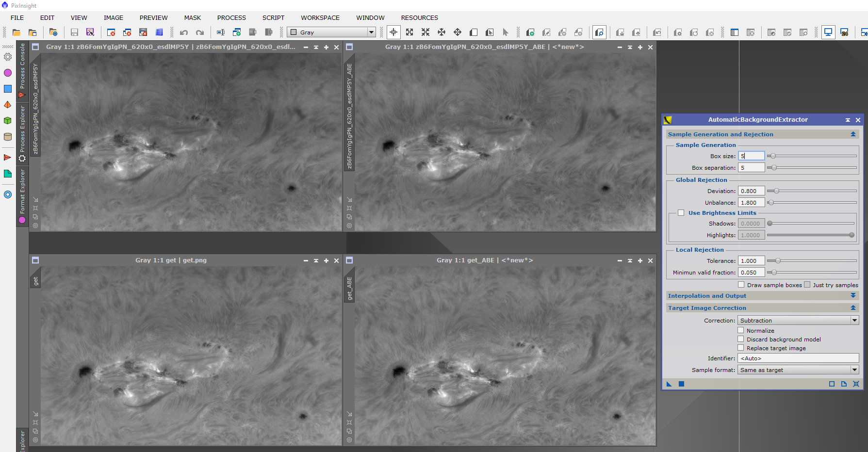Click the Minimum valid fraction field
This screenshot has width=868, height=452.
coord(751,273)
